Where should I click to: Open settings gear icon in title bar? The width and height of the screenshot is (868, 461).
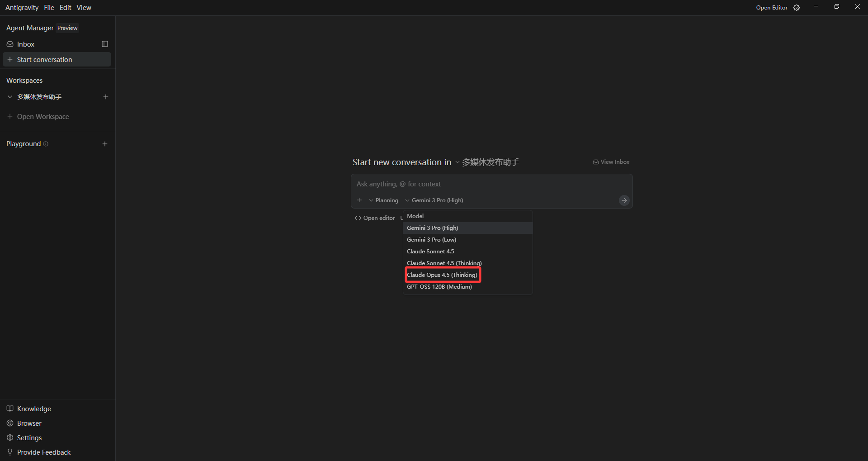point(797,8)
